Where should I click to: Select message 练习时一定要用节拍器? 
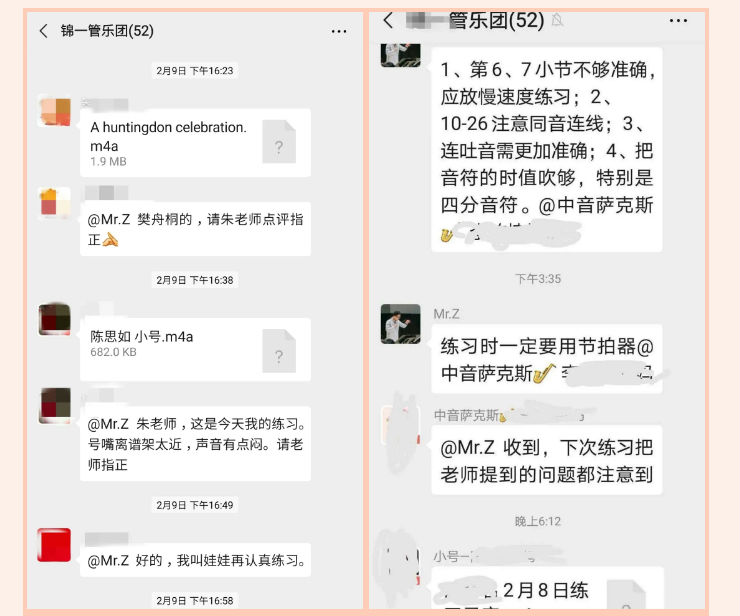[547, 359]
